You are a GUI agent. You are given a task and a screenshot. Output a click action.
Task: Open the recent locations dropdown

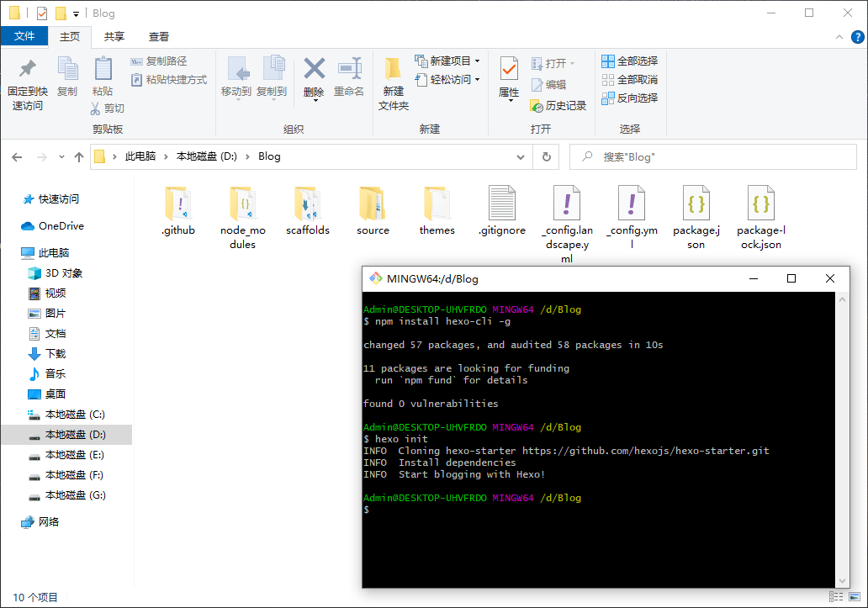point(61,157)
